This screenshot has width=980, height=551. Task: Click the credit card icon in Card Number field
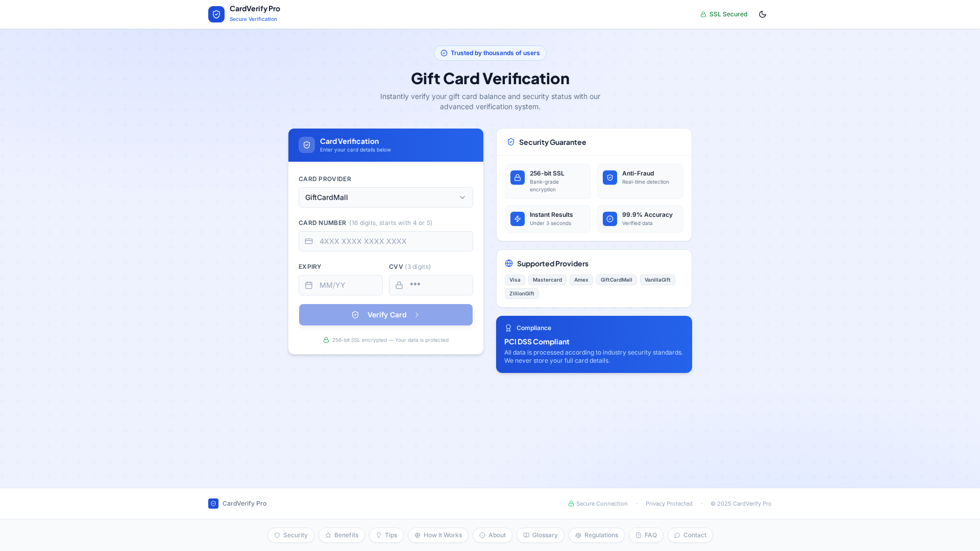[309, 241]
